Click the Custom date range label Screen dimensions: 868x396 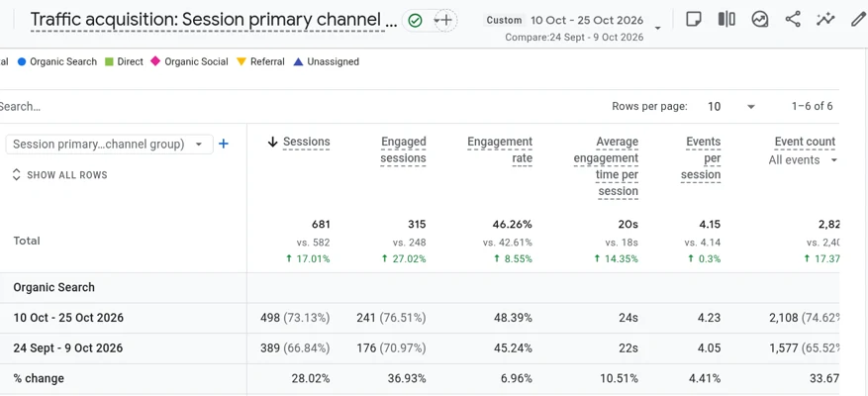504,20
